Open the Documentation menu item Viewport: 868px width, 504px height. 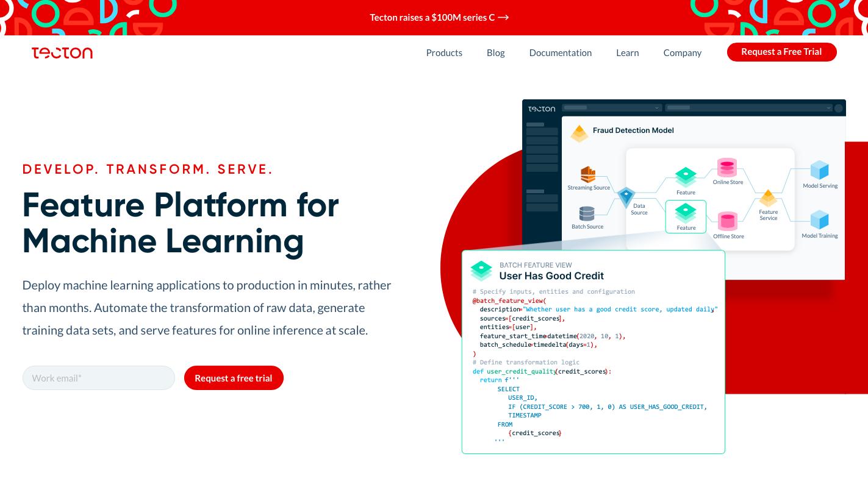coord(561,52)
